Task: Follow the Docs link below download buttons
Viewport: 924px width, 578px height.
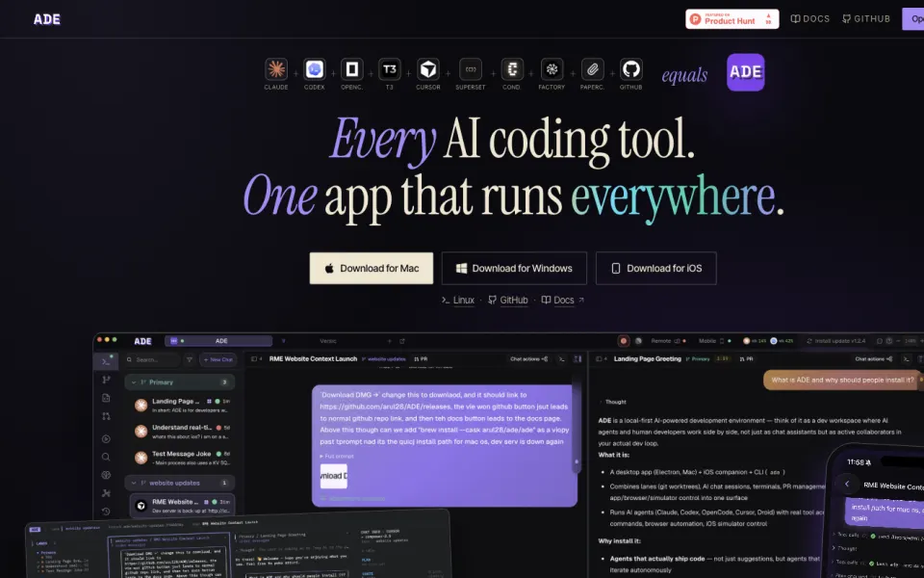Action: (563, 301)
